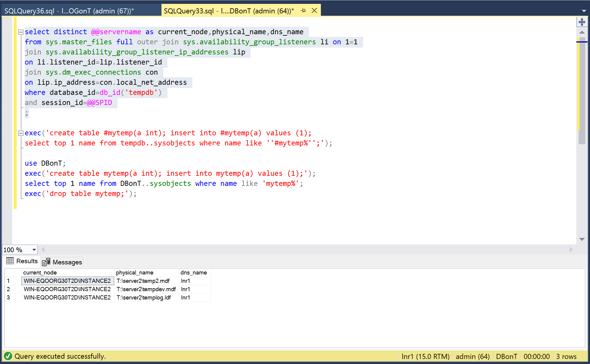Collapse the exec create table block
590x364 pixels.
point(21,133)
